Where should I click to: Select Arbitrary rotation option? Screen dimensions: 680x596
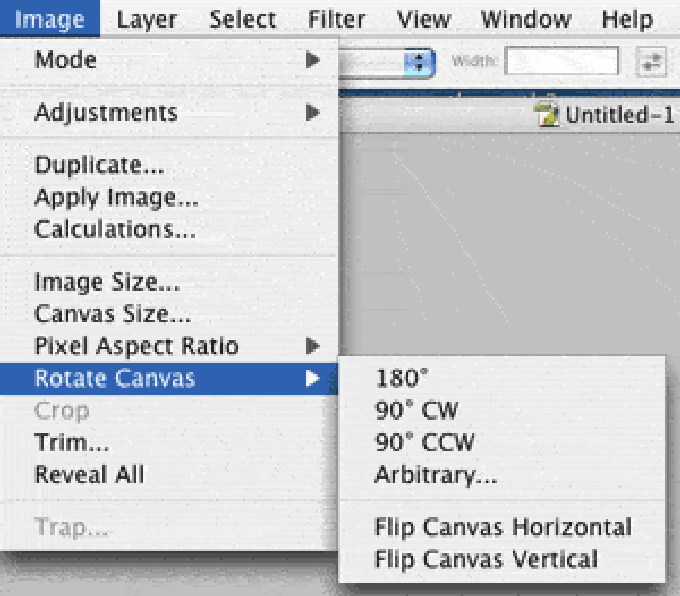coord(435,474)
